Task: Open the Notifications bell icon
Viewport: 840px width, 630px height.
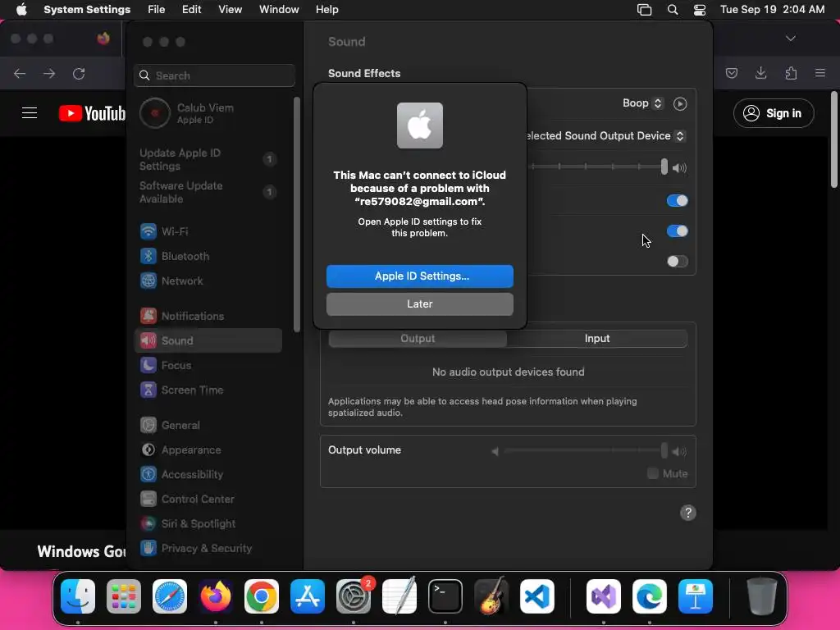Action: pyautogui.click(x=148, y=316)
